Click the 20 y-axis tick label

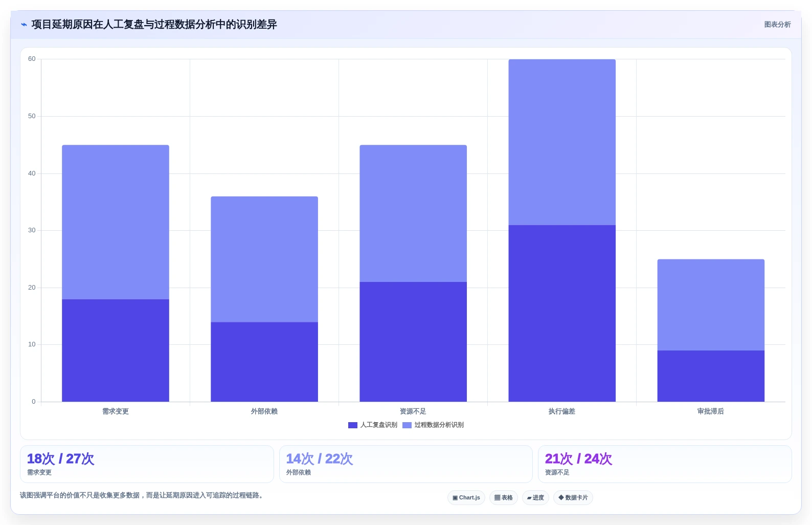[x=32, y=288]
